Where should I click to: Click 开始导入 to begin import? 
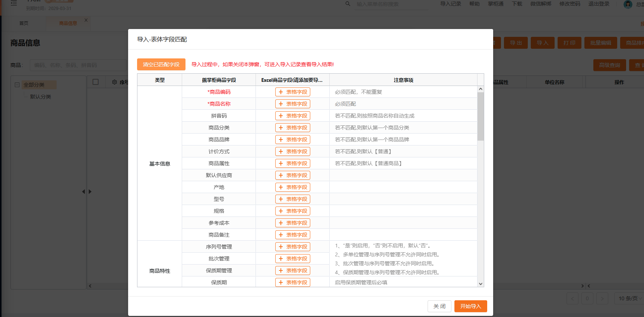pyautogui.click(x=470, y=306)
